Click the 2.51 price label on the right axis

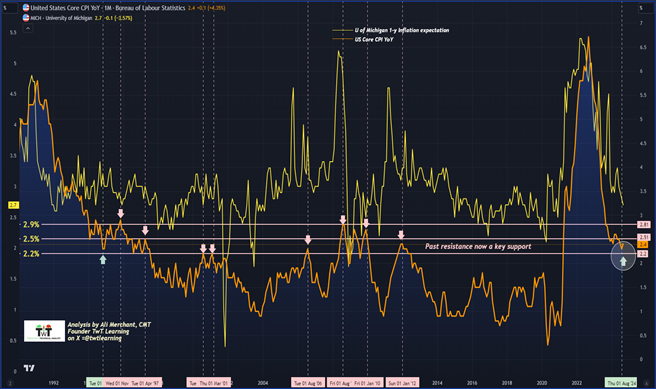[643, 237]
